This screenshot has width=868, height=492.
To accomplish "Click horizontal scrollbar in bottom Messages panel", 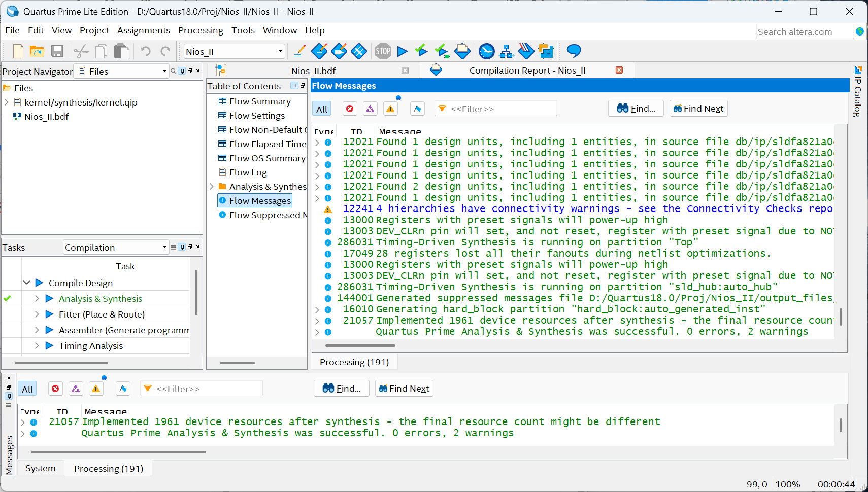I will (118, 452).
